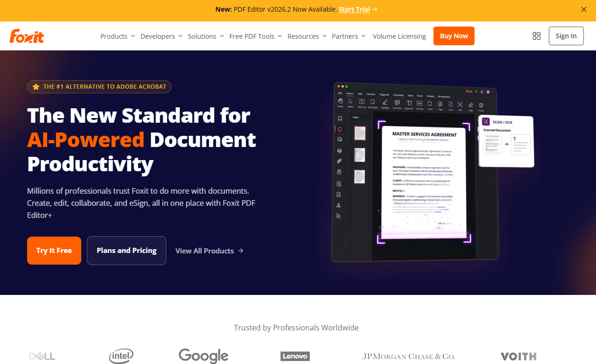Dismiss the PDF Editor announcement banner
Viewport: 596px width, 364px height.
coord(583,9)
